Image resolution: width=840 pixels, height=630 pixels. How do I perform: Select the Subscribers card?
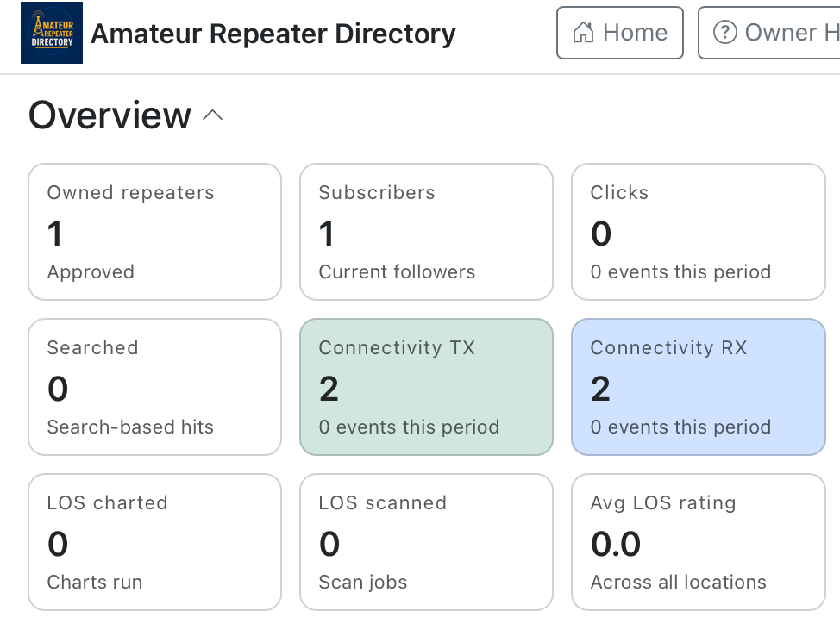tap(426, 232)
